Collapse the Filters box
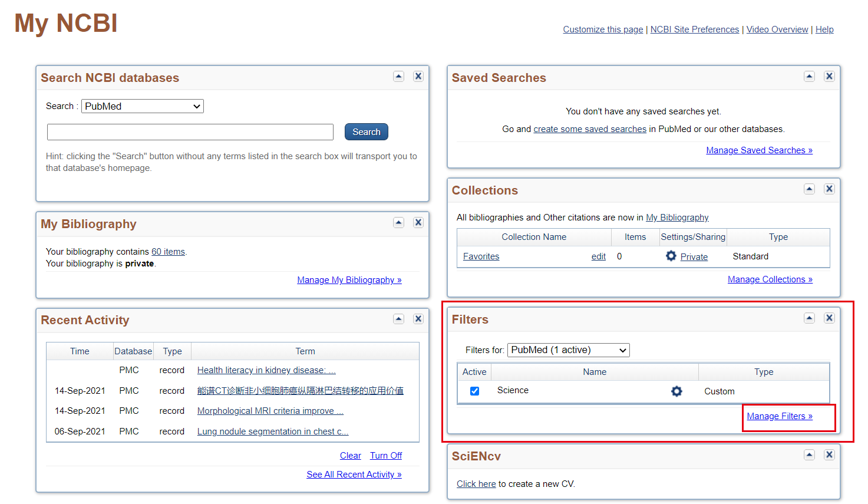 pyautogui.click(x=809, y=318)
